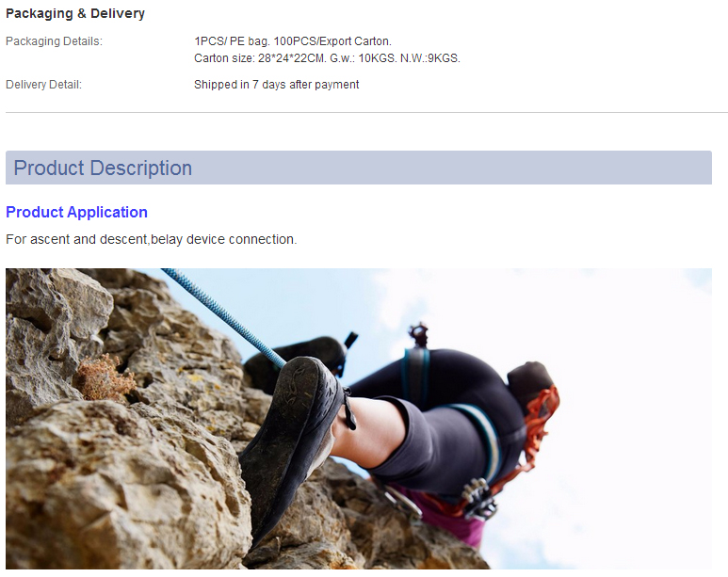This screenshot has height=577, width=728.
Task: Click the horizontal divider under Delivery Detail
Action: 366,112
